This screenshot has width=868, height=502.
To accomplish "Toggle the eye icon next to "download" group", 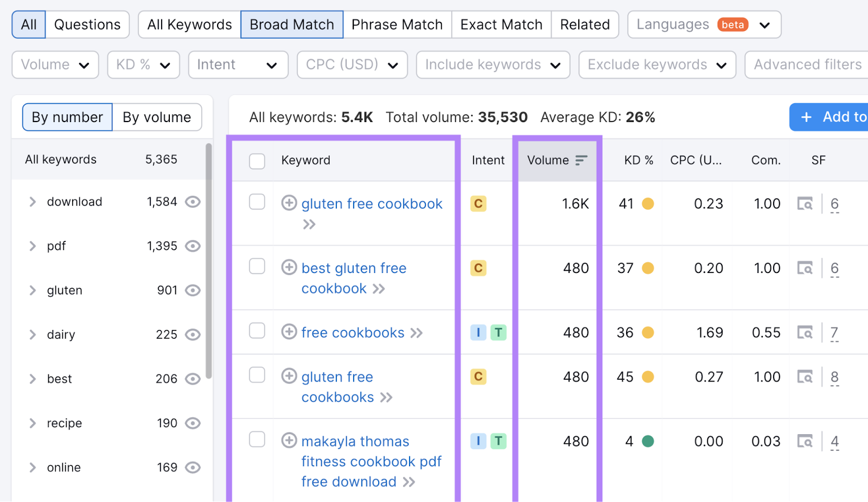I will [x=193, y=201].
